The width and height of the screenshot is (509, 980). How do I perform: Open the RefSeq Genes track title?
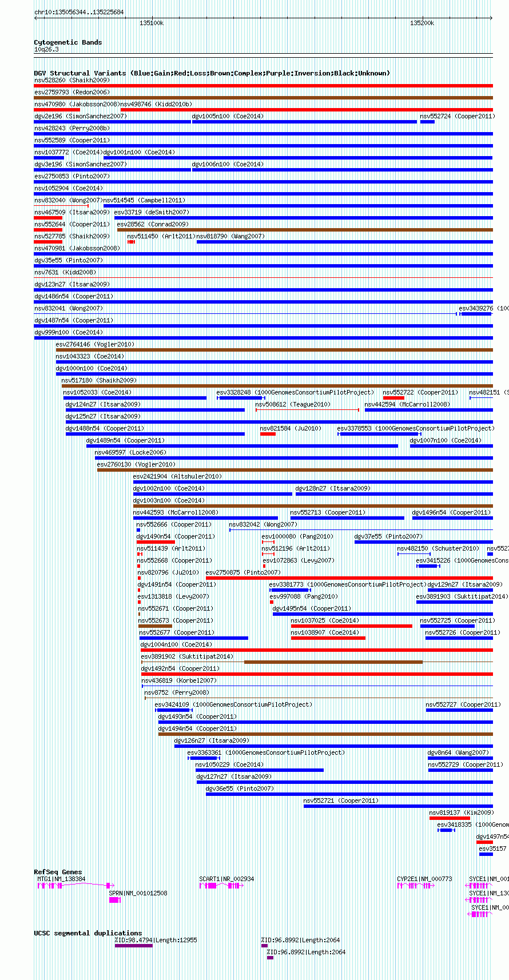pyautogui.click(x=58, y=872)
